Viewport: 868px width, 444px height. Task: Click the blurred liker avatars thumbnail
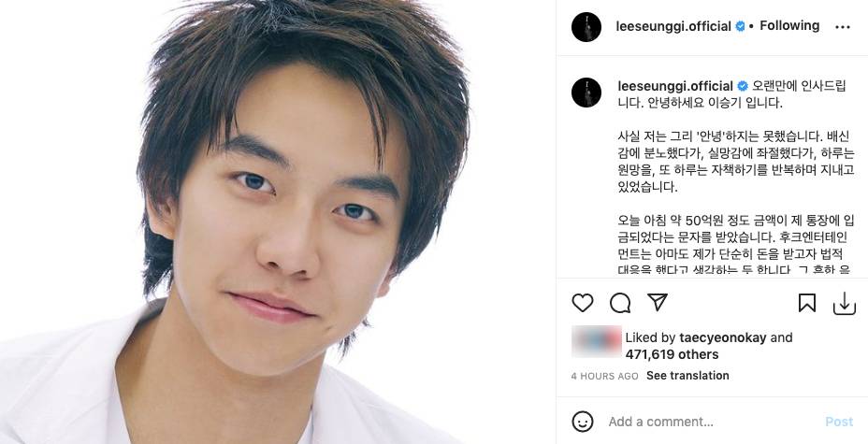596,341
